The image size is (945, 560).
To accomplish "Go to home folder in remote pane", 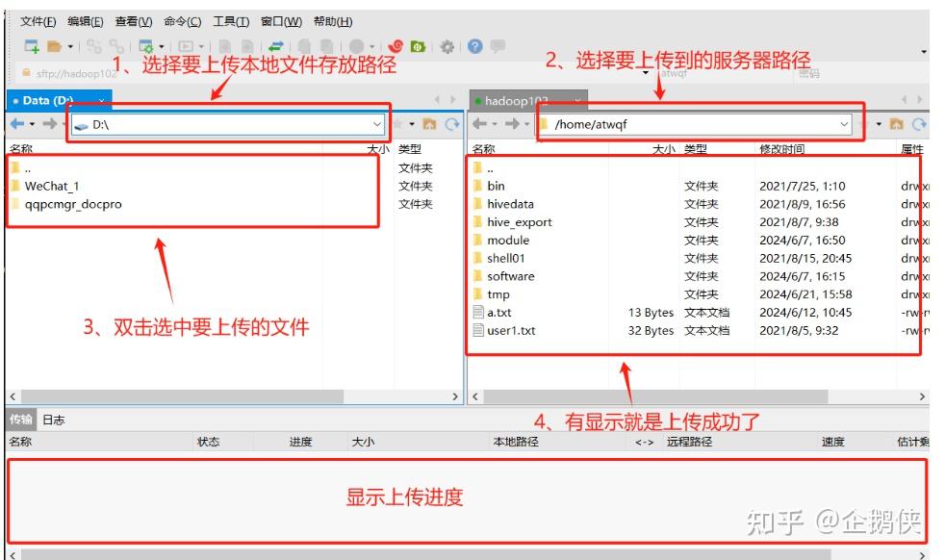I will (897, 123).
